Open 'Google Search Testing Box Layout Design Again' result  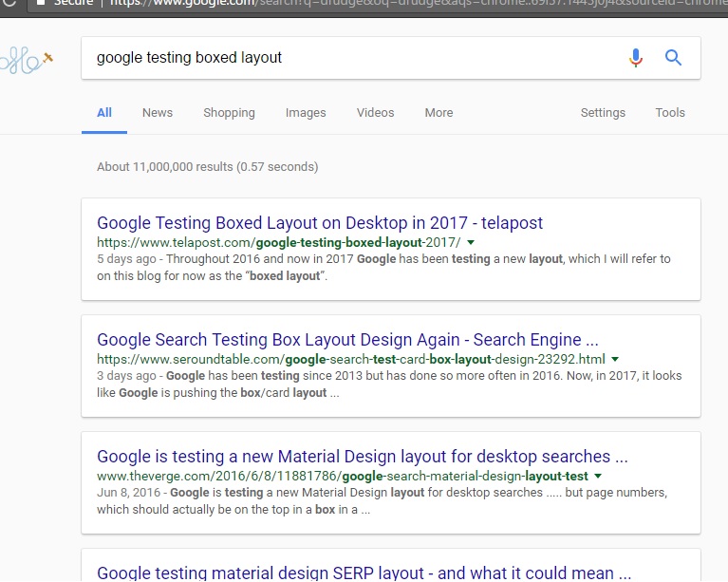[x=347, y=340]
